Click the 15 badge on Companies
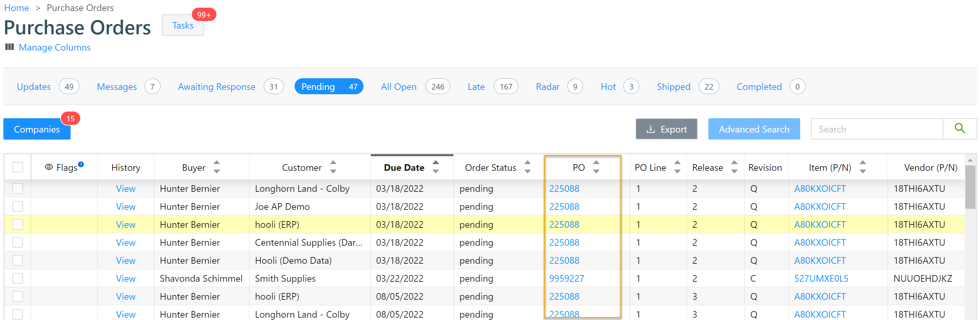Image resolution: width=980 pixels, height=320 pixels. pos(70,118)
